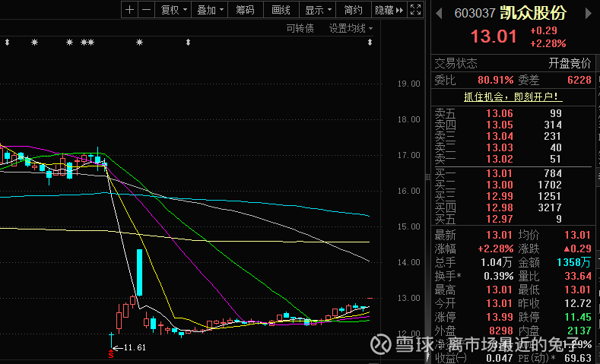
Task: Zoom out chart with minus button
Action: point(146,10)
